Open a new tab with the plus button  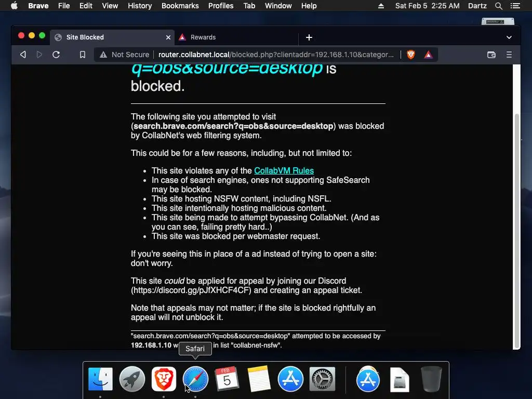(309, 37)
